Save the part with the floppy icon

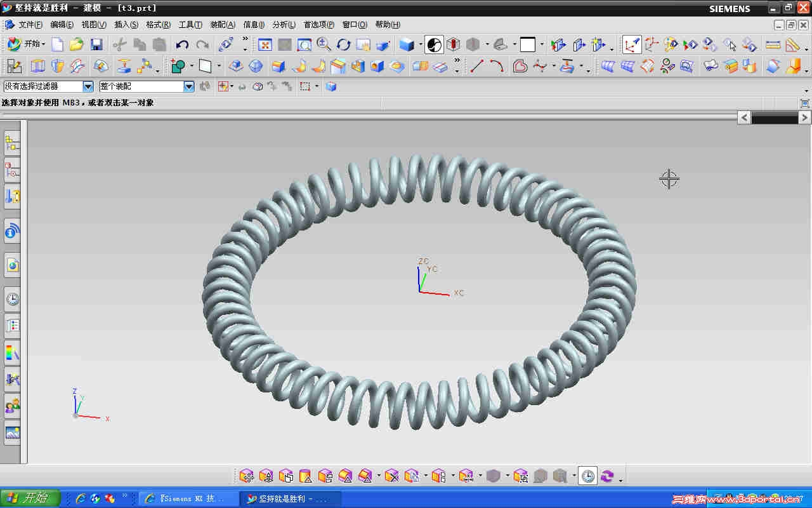pyautogui.click(x=96, y=44)
